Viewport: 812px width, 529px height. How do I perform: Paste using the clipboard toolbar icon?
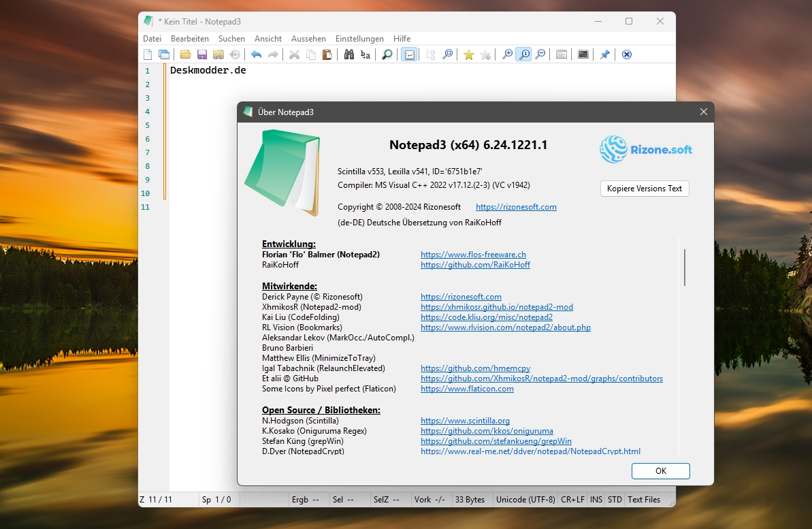(327, 54)
